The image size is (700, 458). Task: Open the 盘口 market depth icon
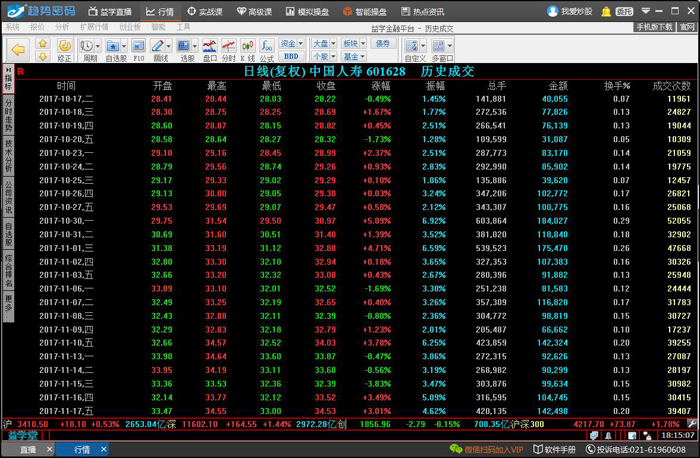(209, 48)
